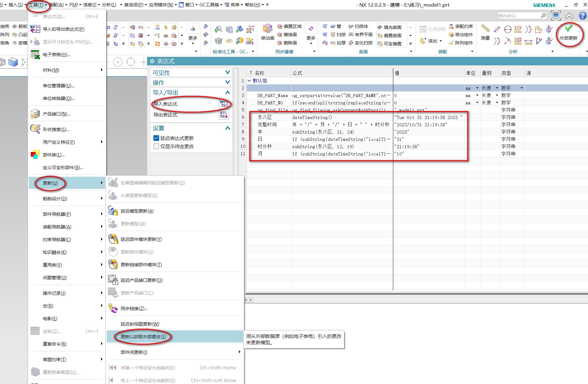Open 部件间更新(I) submenu

(174, 352)
